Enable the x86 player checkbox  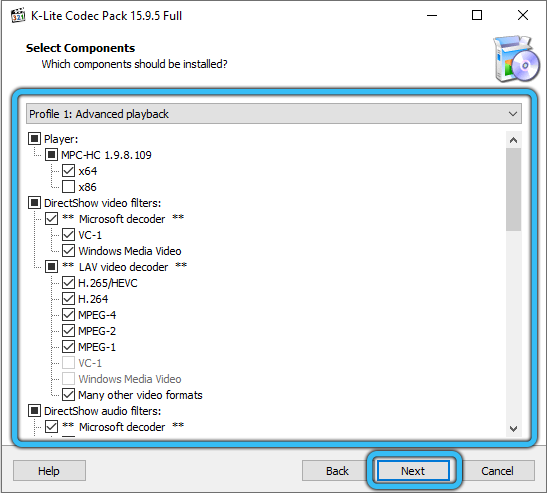point(68,187)
